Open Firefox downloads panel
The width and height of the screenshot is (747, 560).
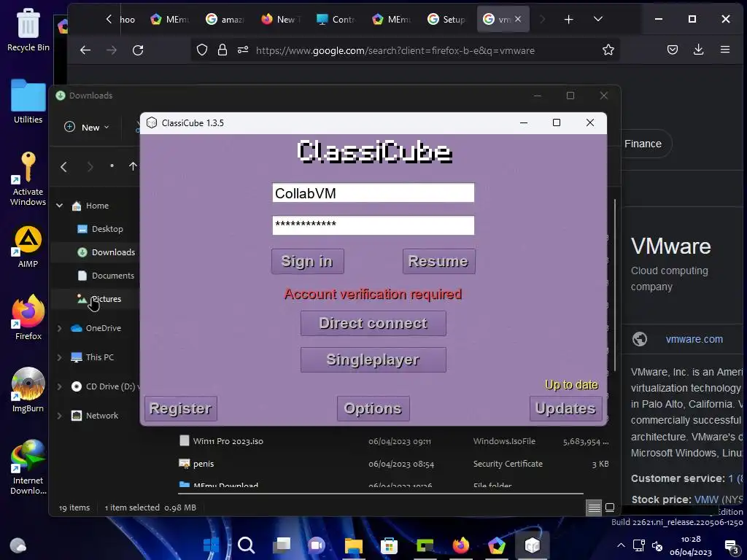698,50
